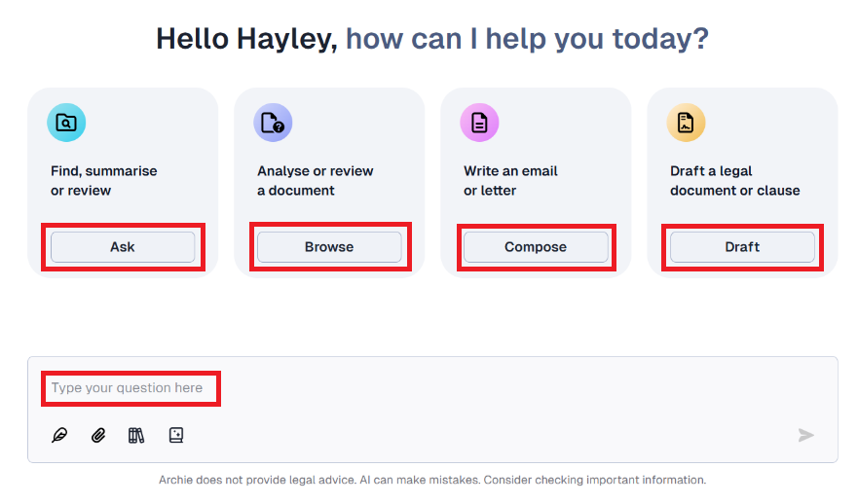858x504 pixels.
Task: Select the Compose button
Action: coord(536,247)
